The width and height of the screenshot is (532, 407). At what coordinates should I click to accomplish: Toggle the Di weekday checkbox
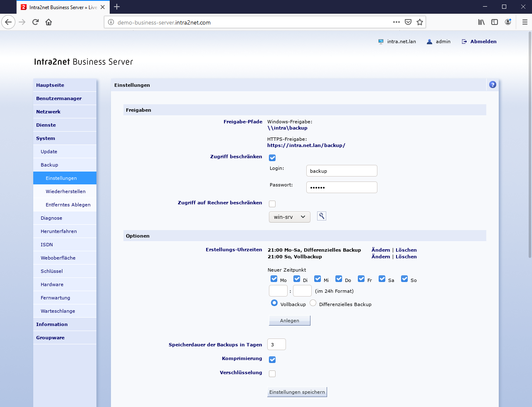point(297,279)
